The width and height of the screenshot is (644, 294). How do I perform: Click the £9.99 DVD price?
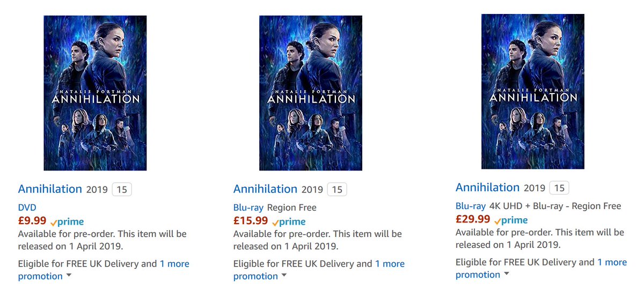(x=32, y=220)
